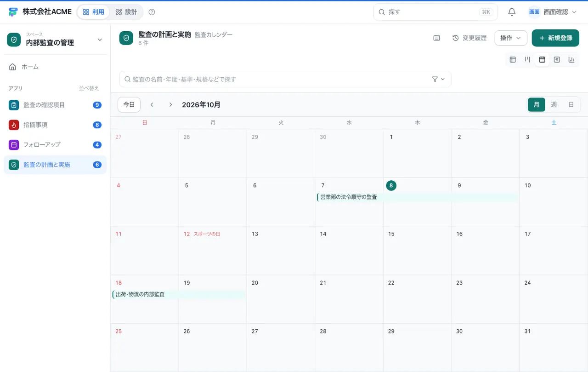Open the 出荷・物流の内部監査 event

coord(179,294)
